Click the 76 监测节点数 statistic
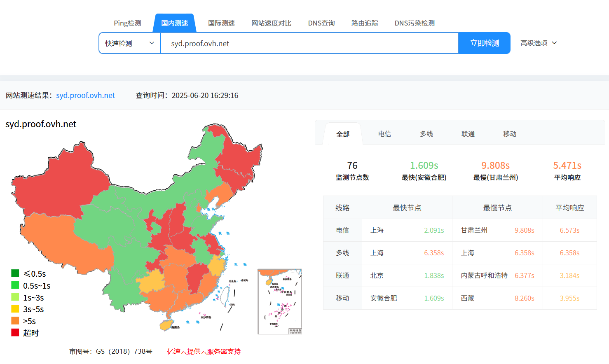The image size is (609, 364). 352,171
